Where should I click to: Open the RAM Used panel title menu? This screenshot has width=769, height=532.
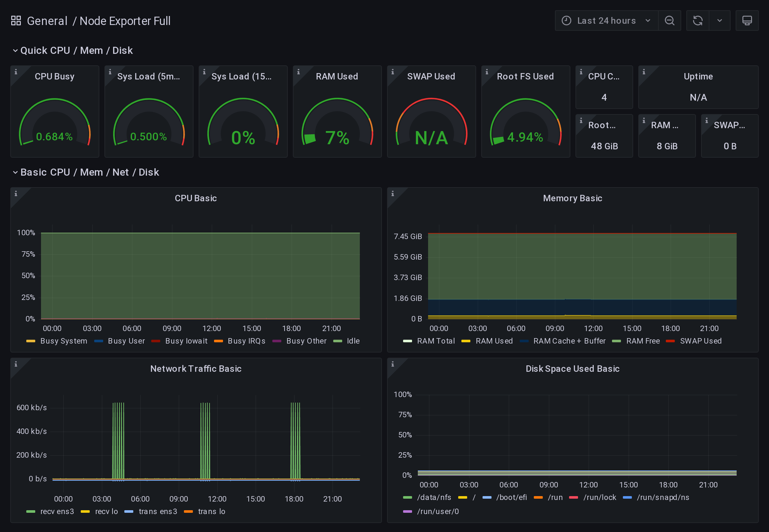337,76
